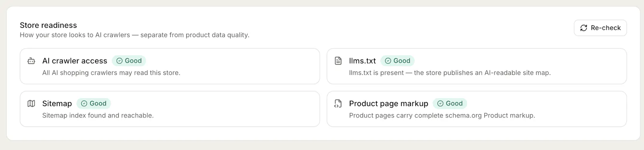Open the AI crawler access card
The height and width of the screenshot is (150, 644).
click(x=170, y=66)
